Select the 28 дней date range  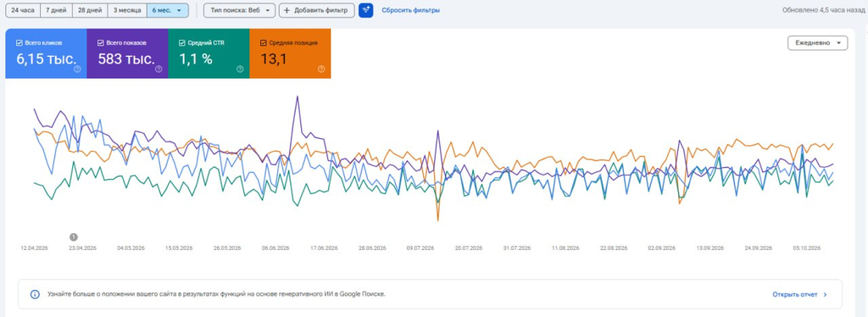tap(90, 10)
